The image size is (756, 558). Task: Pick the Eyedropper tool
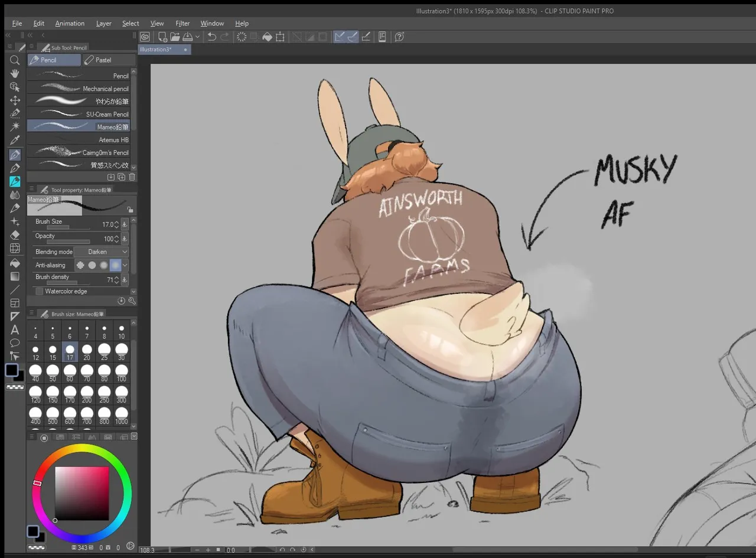[15, 140]
